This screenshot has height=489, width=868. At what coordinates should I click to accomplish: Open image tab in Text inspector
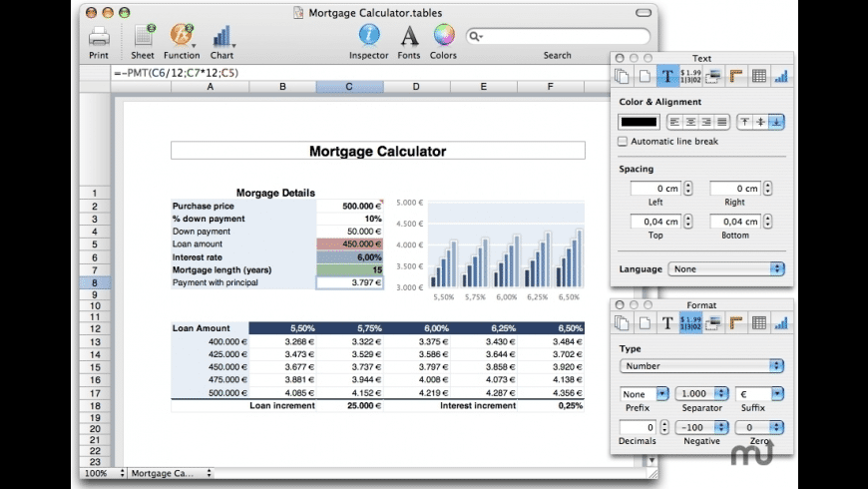[x=713, y=76]
